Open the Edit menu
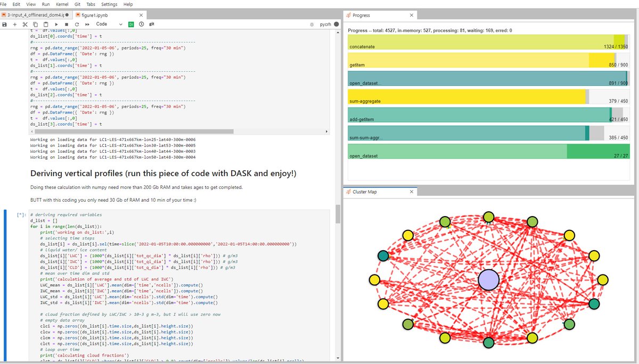Screen dimensions: 639x364 pyautogui.click(x=17, y=4)
